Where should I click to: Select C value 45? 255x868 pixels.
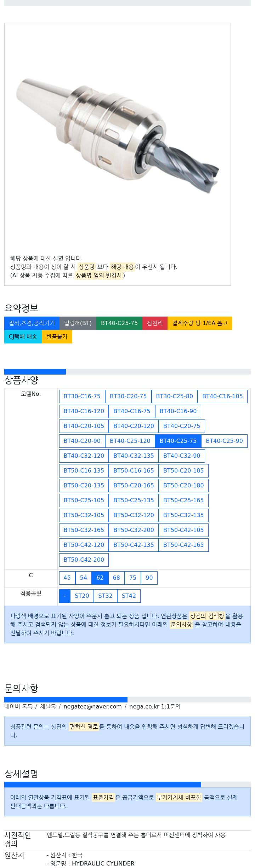[67, 578]
